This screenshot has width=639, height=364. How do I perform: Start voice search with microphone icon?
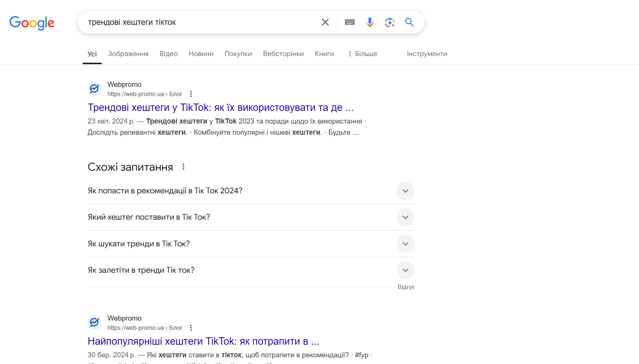coord(370,22)
